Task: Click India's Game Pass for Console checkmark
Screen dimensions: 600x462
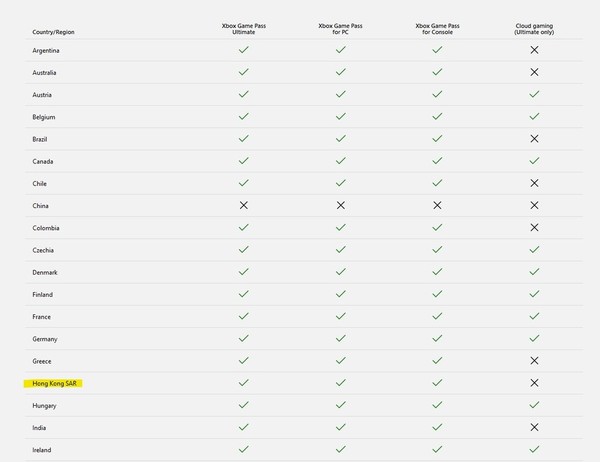Action: [x=437, y=427]
